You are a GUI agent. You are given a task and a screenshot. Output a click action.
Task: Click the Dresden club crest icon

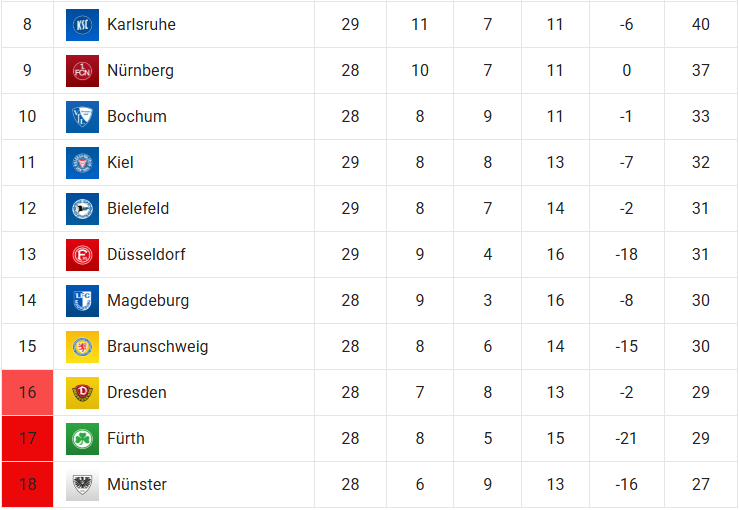click(x=82, y=393)
